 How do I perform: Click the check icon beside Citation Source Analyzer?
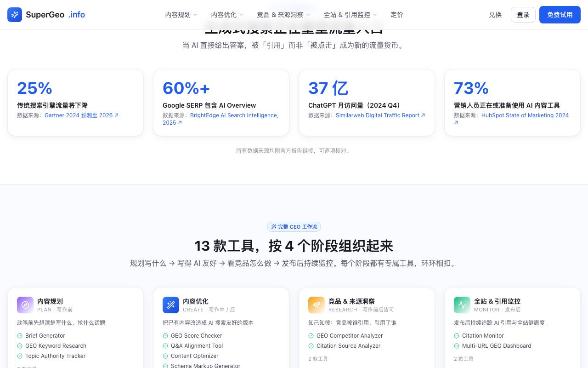click(311, 346)
